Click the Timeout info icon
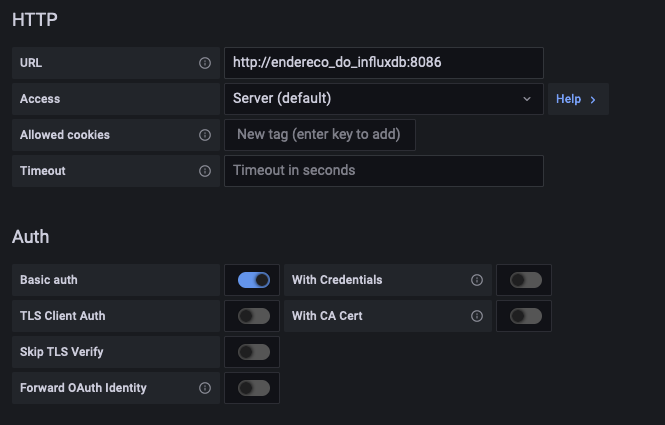Viewport: 665px width, 425px height. tap(205, 171)
